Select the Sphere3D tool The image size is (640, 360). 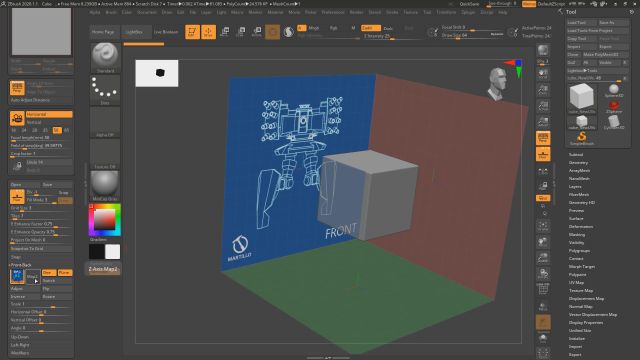point(614,91)
